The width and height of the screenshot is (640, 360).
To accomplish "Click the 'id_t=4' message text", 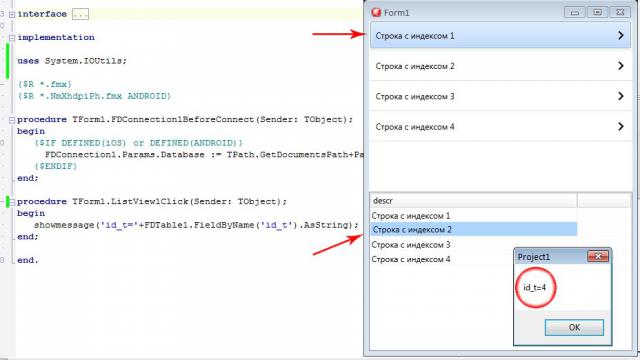I will (534, 287).
